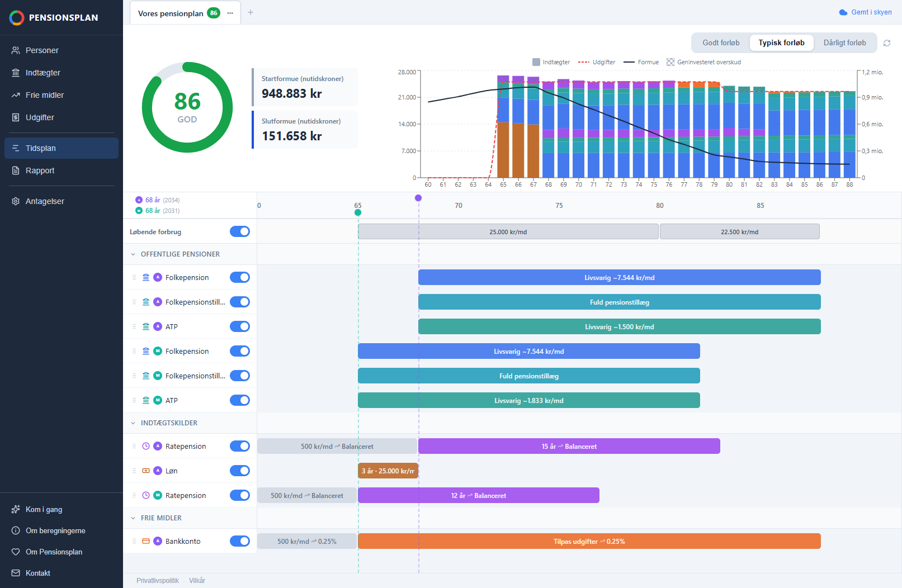The height and width of the screenshot is (588, 902).
Task: Click the plus icon to add new plan
Action: (251, 12)
